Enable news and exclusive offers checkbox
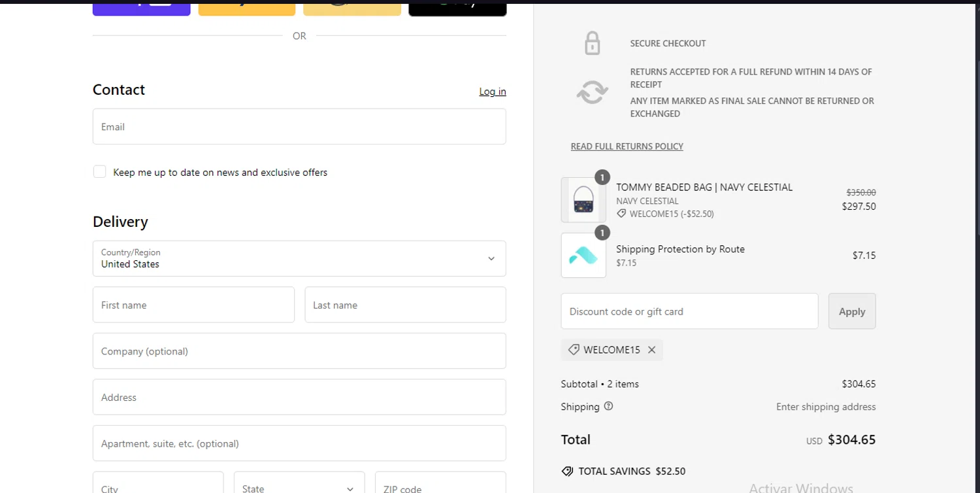Viewport: 980px width, 493px height. pos(99,171)
